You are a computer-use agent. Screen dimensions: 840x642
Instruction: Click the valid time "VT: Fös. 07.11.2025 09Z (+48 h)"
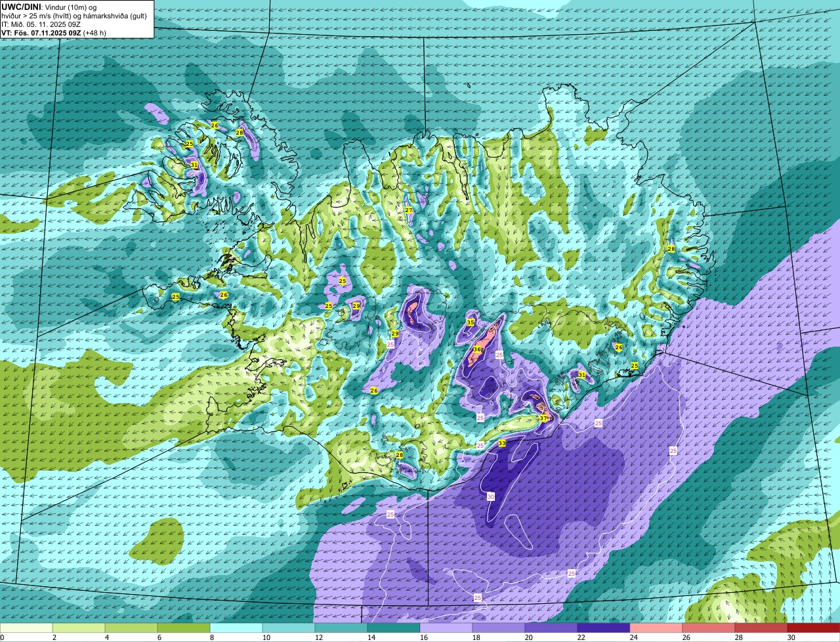54,33
